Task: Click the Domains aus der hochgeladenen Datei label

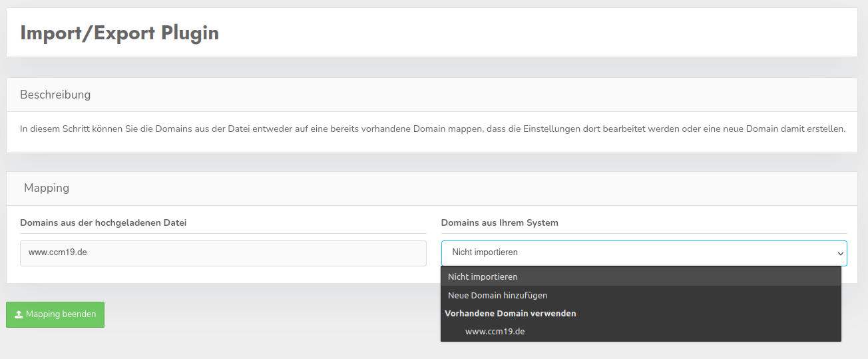Action: pos(103,222)
